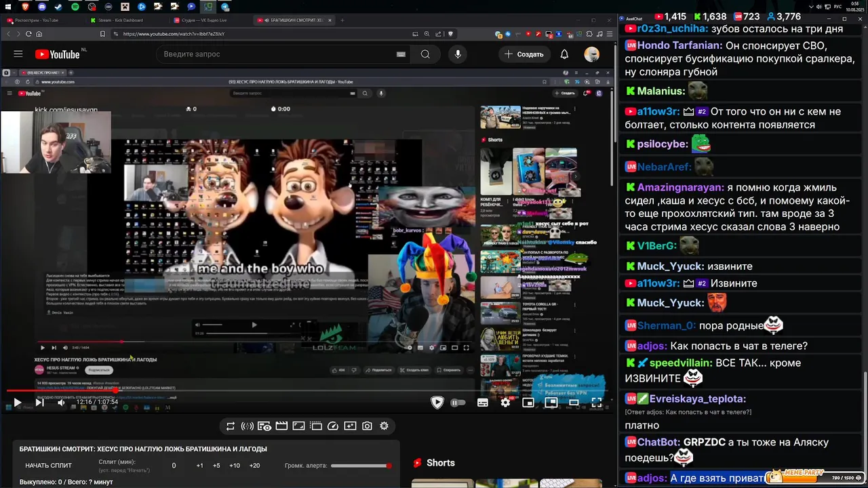The image size is (868, 488).
Task: Switch to miniplayer mode
Action: click(x=528, y=403)
